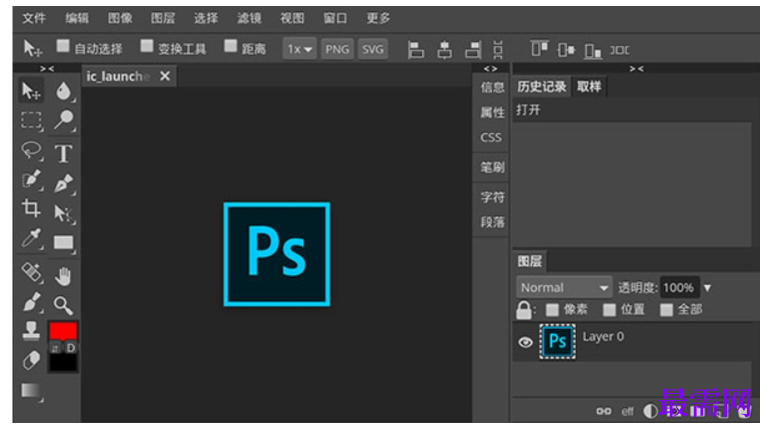770x434 pixels.
Task: Reset colors with D button
Action: click(x=71, y=348)
